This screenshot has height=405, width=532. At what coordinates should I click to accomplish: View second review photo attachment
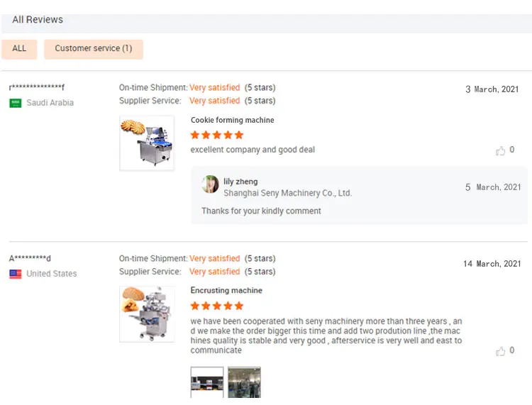244,382
